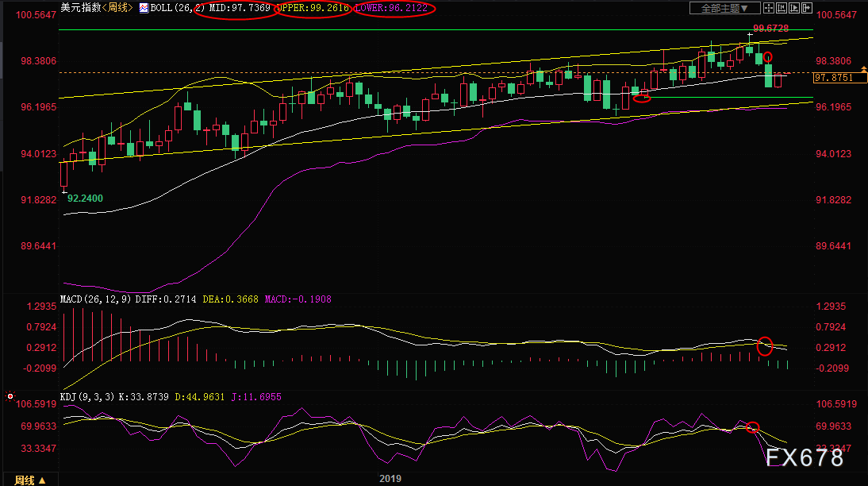Click the right KDJ axis value 106.5919
Viewport: 868px width, 486px height.
(836, 404)
